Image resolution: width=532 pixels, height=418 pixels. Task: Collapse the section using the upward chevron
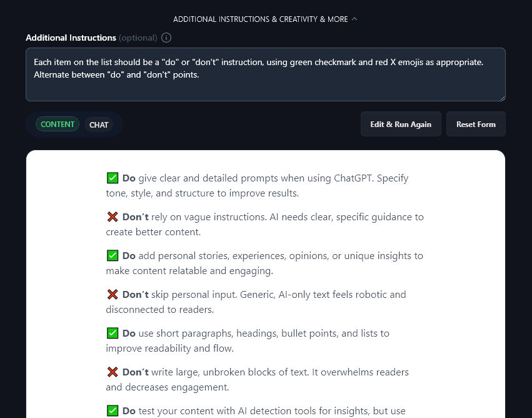(354, 19)
